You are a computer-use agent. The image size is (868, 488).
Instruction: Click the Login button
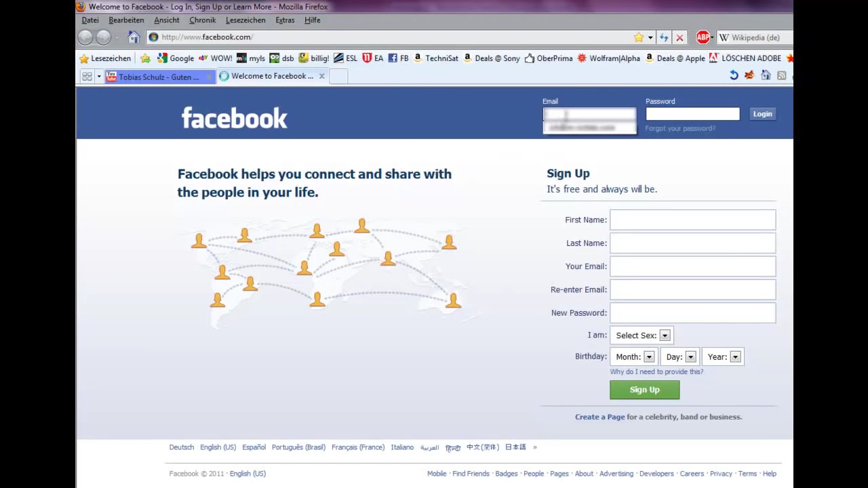click(762, 114)
